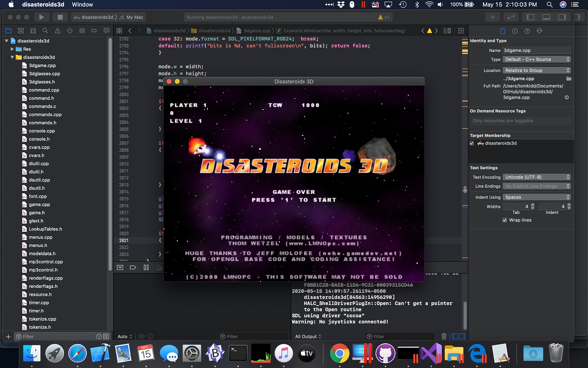Hide the debug area disclosure button
The height and width of the screenshot is (368, 588).
(x=120, y=267)
